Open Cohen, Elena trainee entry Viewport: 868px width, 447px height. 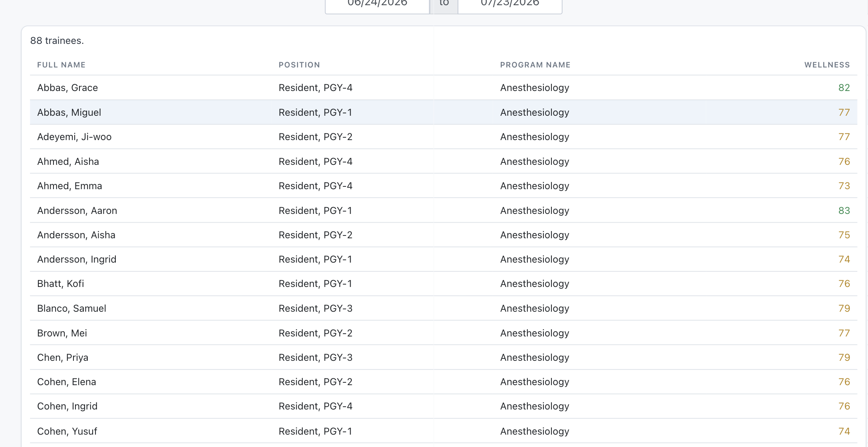(x=444, y=382)
